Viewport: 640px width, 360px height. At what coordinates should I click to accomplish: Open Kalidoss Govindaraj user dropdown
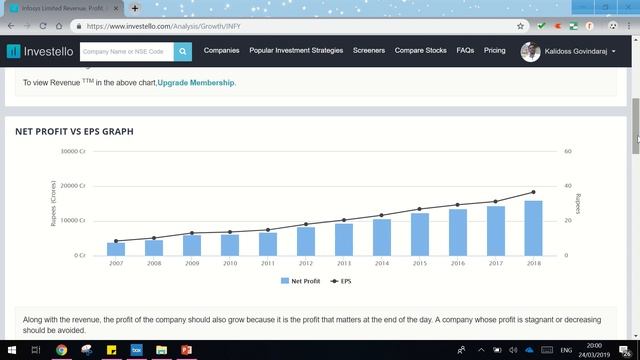(580, 51)
